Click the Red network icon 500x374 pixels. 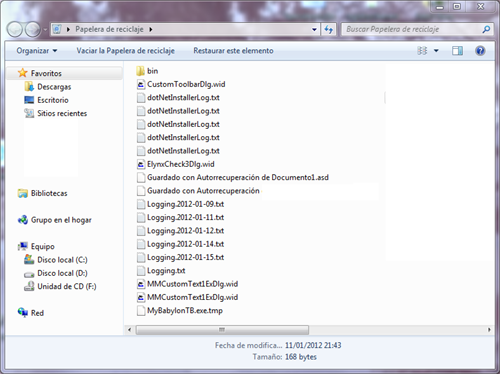tap(23, 313)
